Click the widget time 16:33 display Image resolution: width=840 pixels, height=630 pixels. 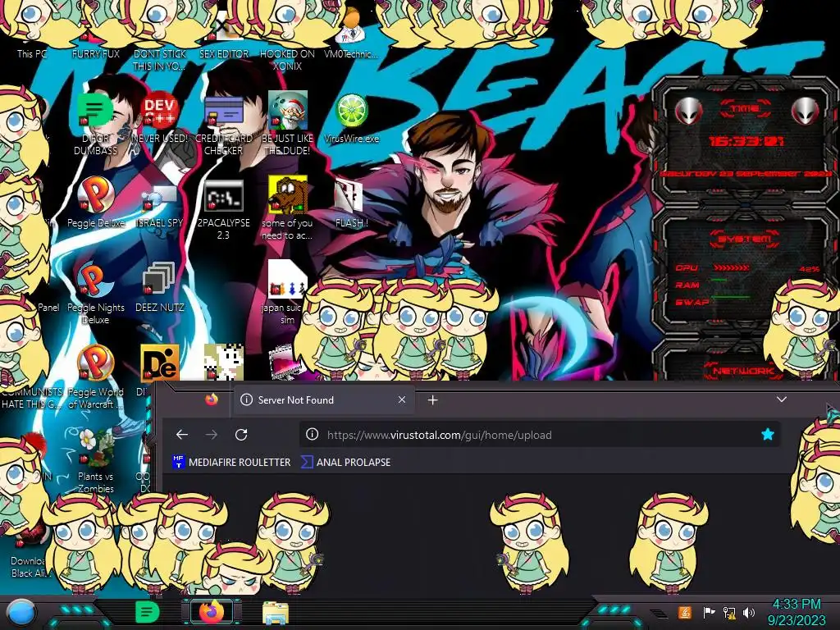coord(746,141)
